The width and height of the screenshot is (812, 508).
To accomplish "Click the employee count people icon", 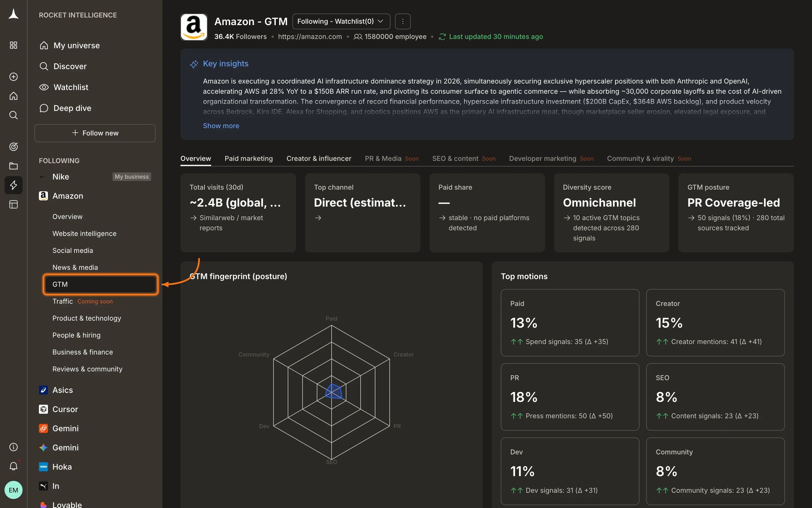I will pos(358,37).
